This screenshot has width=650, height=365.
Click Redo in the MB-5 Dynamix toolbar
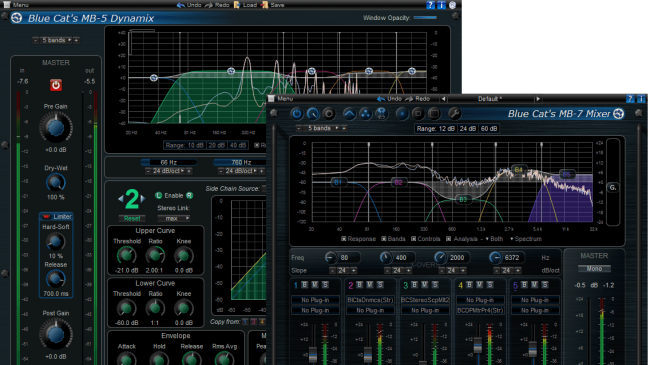tap(217, 5)
